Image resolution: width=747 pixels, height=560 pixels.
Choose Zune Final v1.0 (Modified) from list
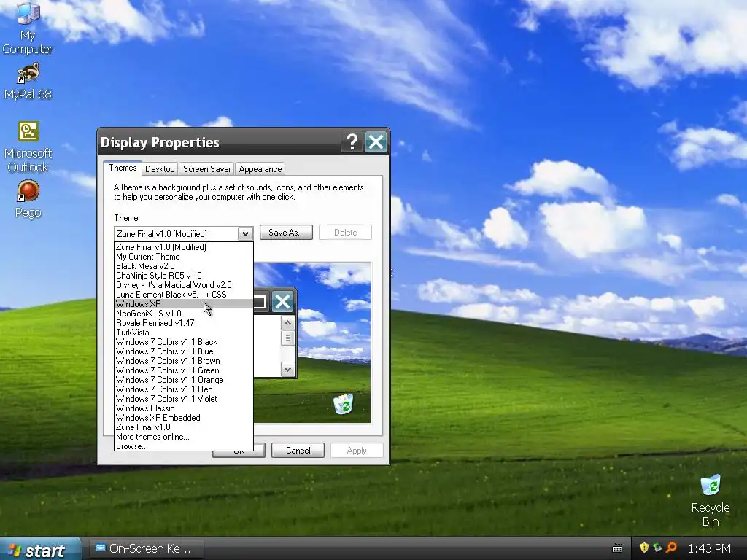click(x=183, y=247)
